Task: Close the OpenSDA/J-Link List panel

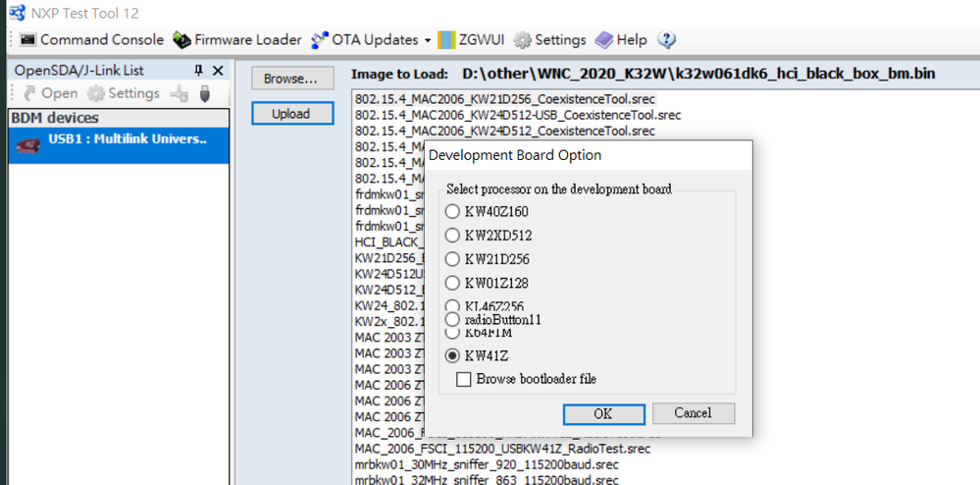Action: (218, 70)
